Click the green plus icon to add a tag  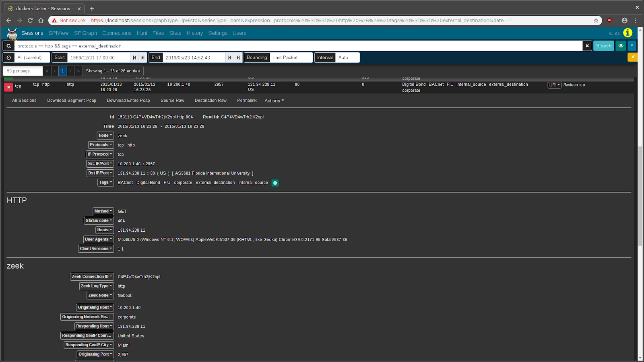click(275, 183)
